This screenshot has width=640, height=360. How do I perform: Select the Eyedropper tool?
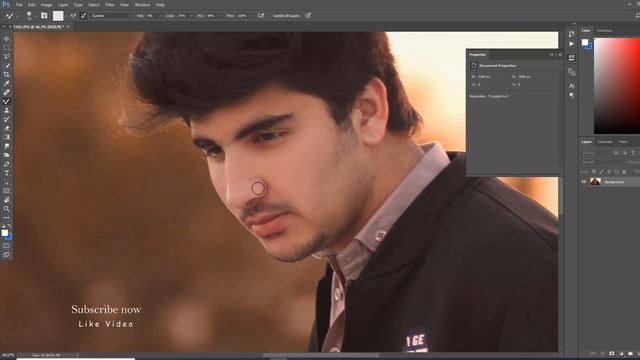click(7, 83)
